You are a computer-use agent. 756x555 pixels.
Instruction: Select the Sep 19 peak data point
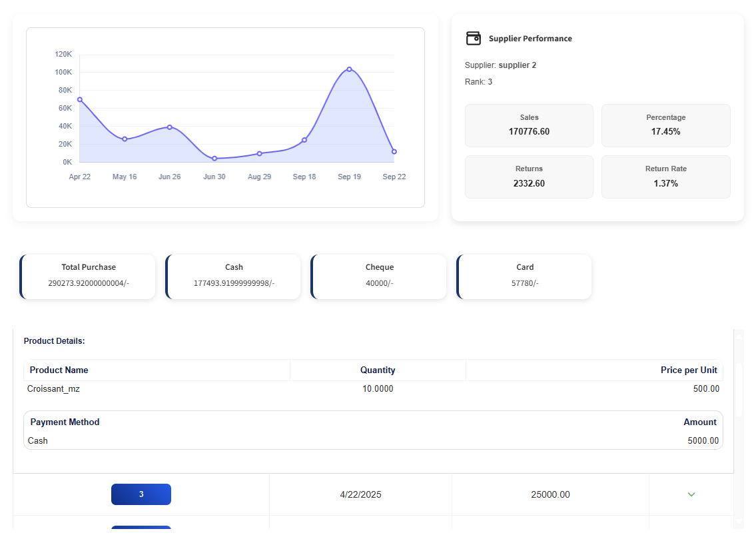[349, 69]
